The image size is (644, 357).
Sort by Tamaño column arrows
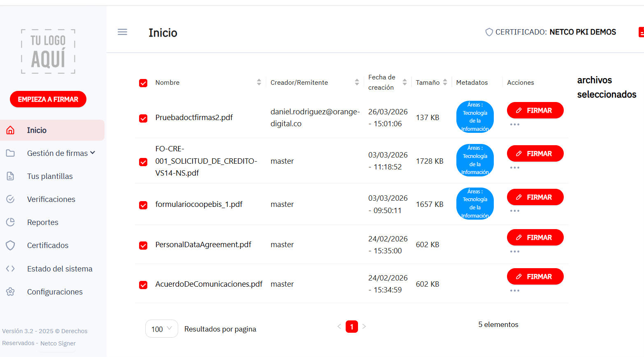[445, 82]
